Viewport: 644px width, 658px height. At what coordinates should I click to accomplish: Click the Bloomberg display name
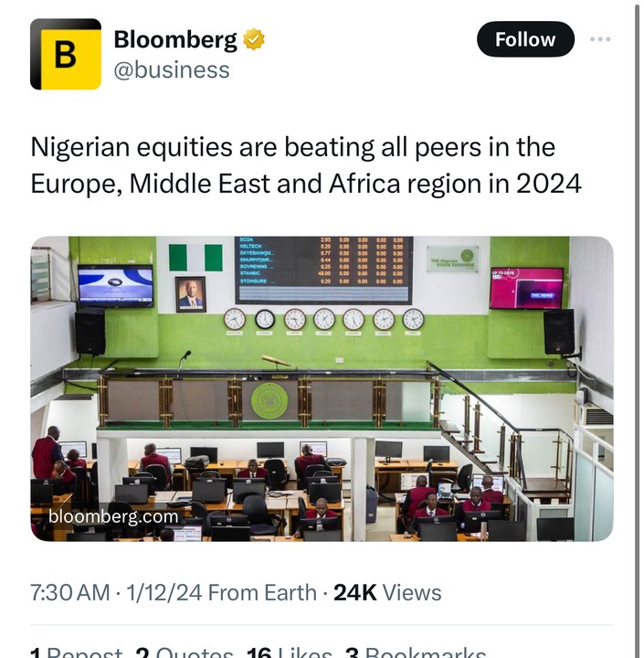pyautogui.click(x=174, y=39)
